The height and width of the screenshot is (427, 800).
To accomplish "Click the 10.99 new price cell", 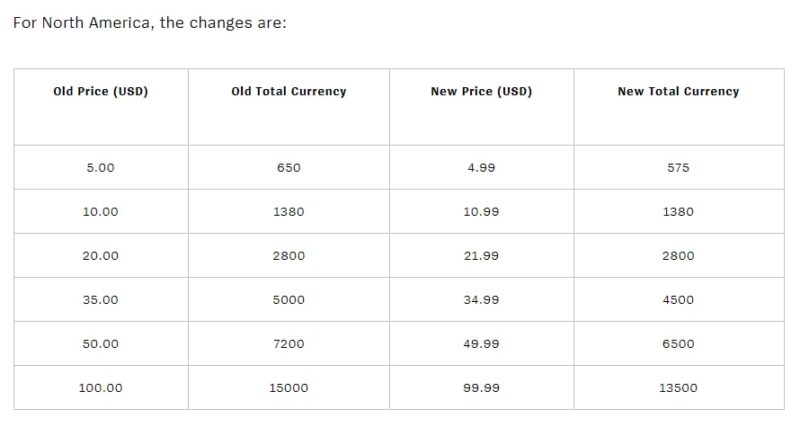I will 481,212.
